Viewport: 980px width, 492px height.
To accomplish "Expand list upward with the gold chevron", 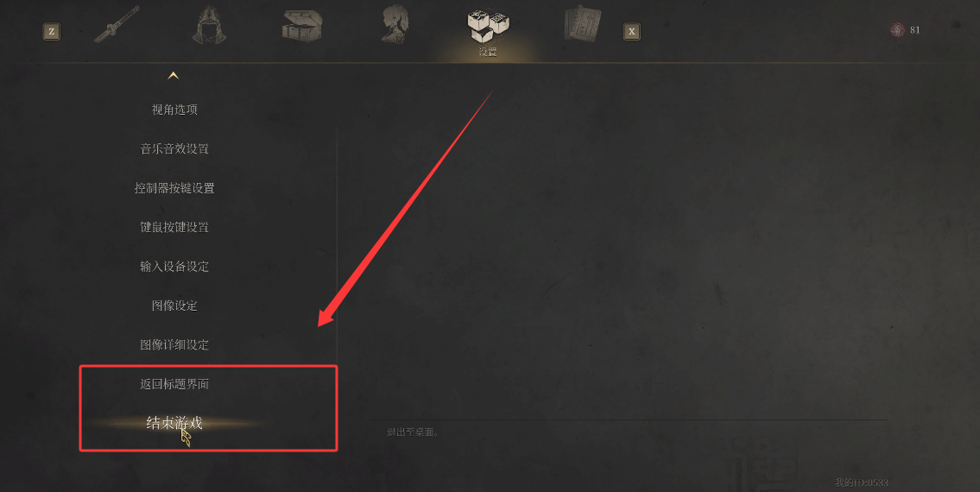I will pyautogui.click(x=174, y=76).
